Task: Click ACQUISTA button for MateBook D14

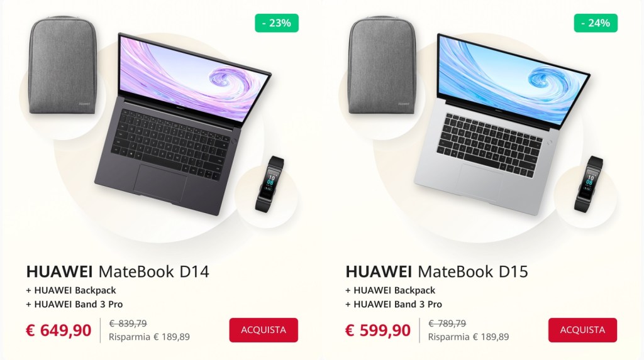Action: pyautogui.click(x=264, y=330)
